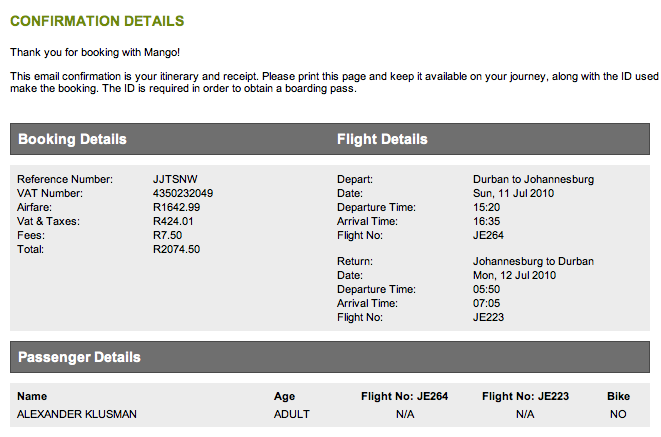Click the Thank you for booking with Mango text
This screenshot has width=661, height=437.
[x=95, y=52]
